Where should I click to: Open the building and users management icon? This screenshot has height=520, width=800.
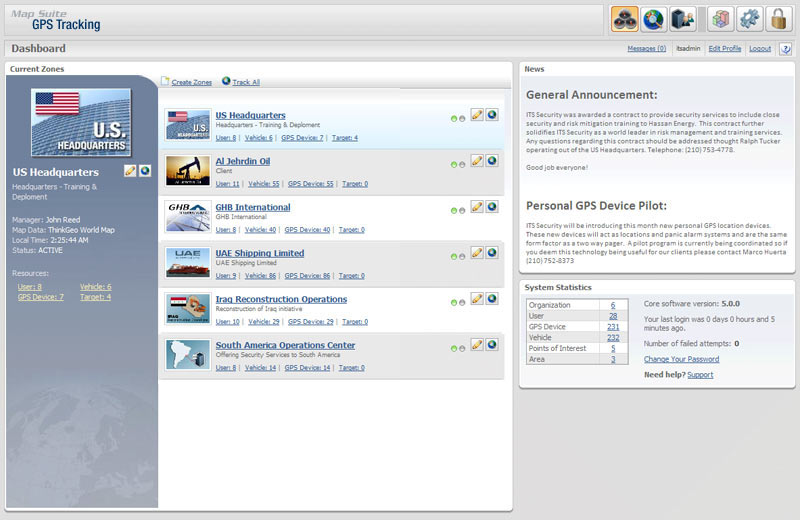point(683,19)
